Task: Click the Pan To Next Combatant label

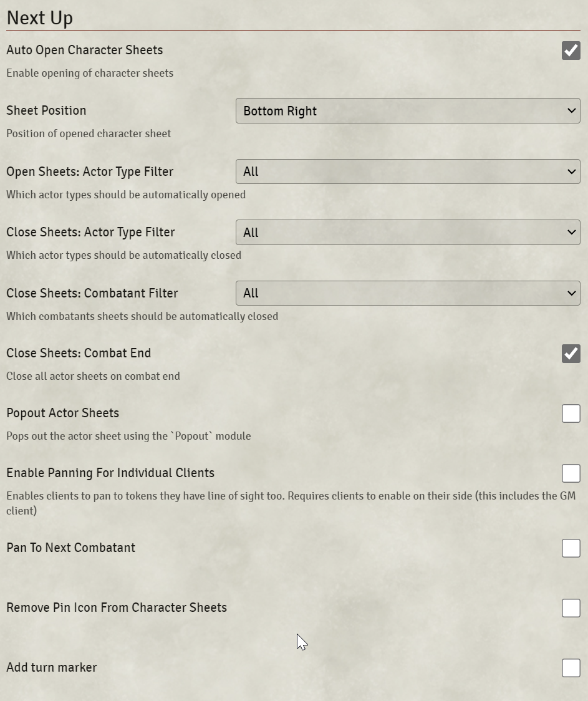Action: click(70, 548)
